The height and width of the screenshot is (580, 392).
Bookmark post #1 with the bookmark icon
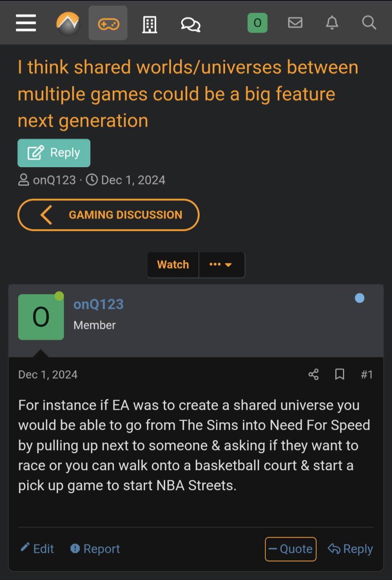[339, 374]
